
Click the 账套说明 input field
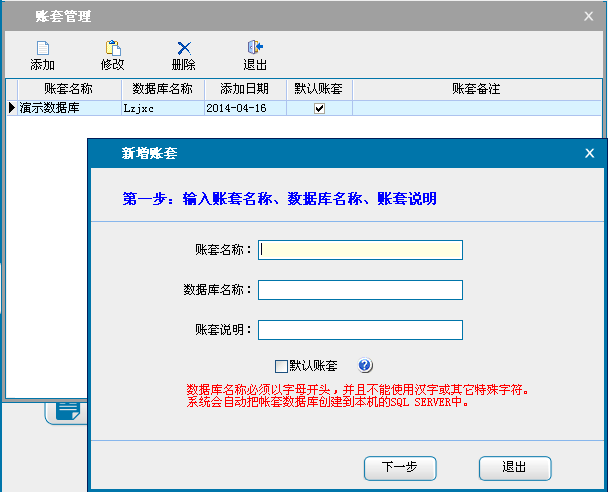(360, 330)
